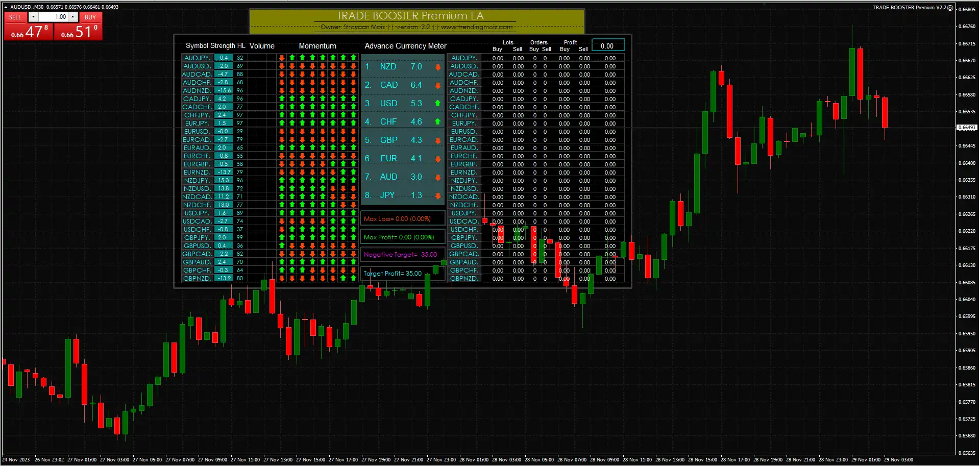
Task: Click the Max Profit= 0.00 box
Action: coord(403,237)
